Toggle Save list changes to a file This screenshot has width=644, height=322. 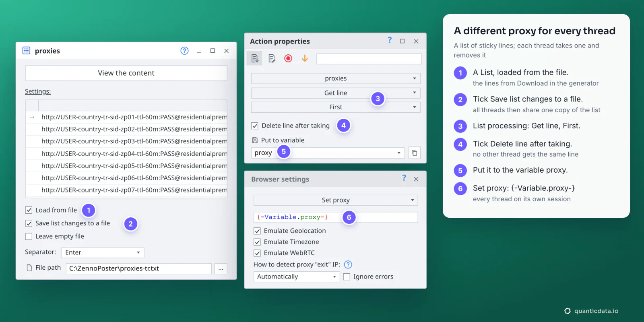pos(29,223)
